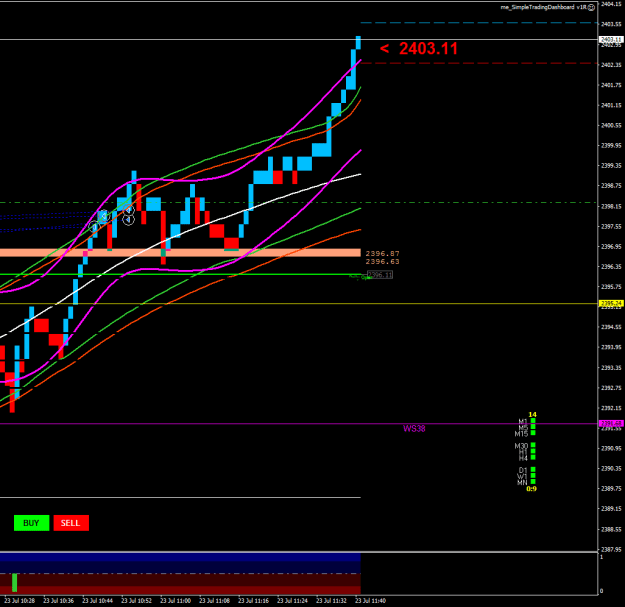Click the 2396.63 zone lower price label

pyautogui.click(x=382, y=262)
